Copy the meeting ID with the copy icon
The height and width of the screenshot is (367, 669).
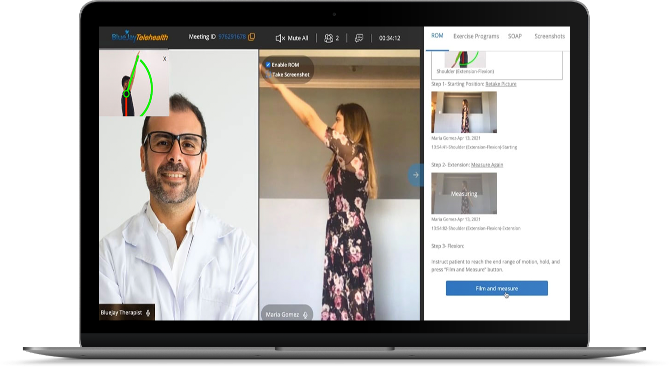(252, 37)
